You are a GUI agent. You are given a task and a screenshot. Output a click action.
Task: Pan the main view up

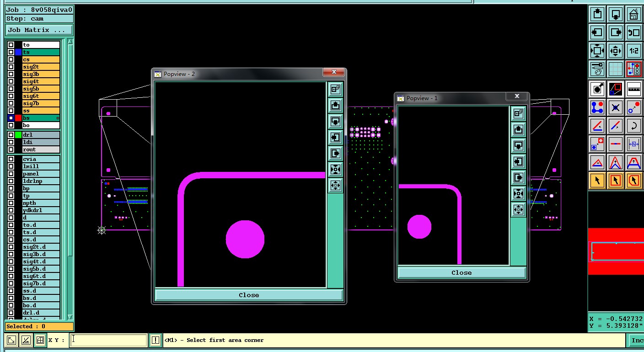tap(597, 14)
